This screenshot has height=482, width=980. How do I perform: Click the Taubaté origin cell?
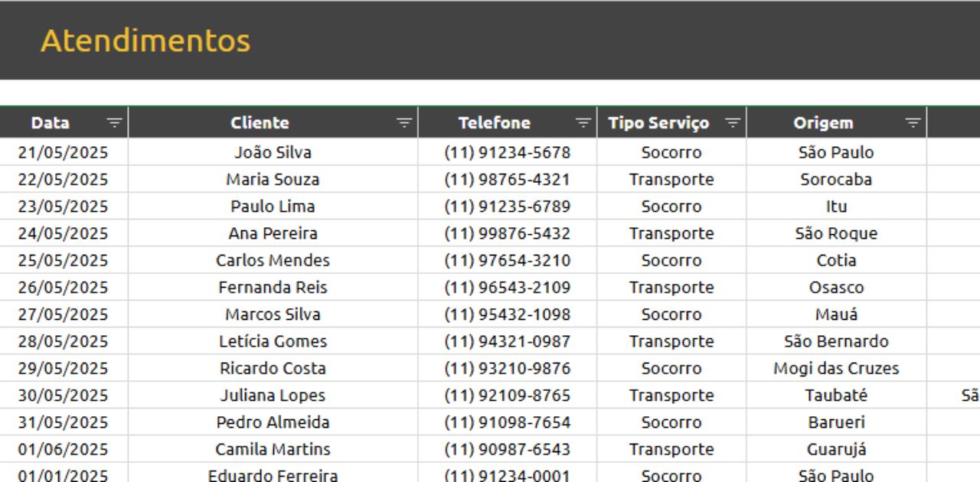[x=836, y=396]
